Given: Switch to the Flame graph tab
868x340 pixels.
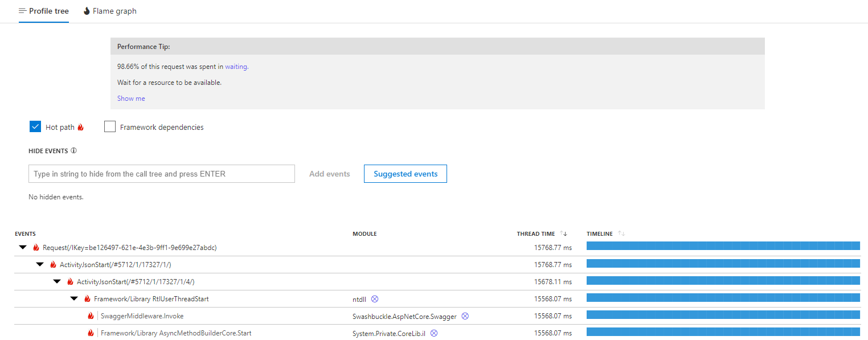Looking at the screenshot, I should (109, 11).
